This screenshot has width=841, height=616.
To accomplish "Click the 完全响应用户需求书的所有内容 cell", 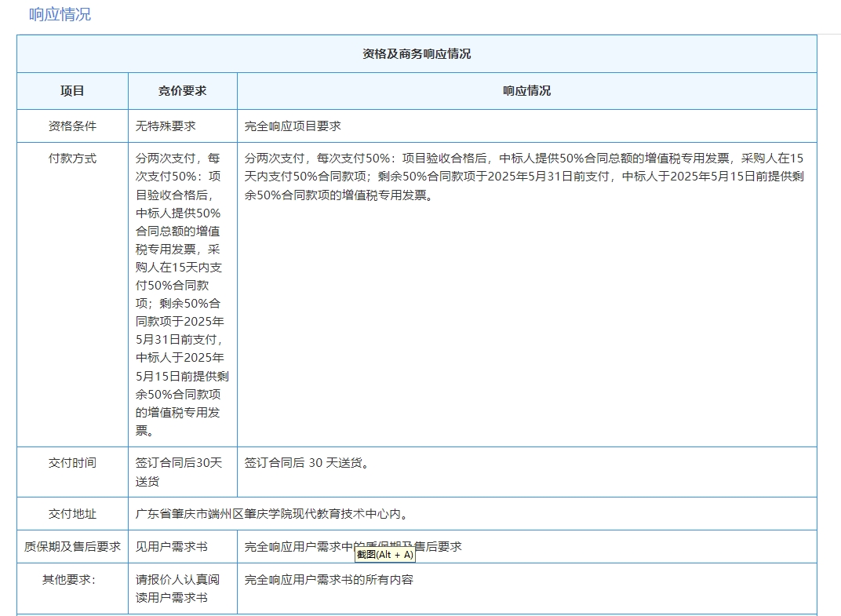I will point(329,580).
